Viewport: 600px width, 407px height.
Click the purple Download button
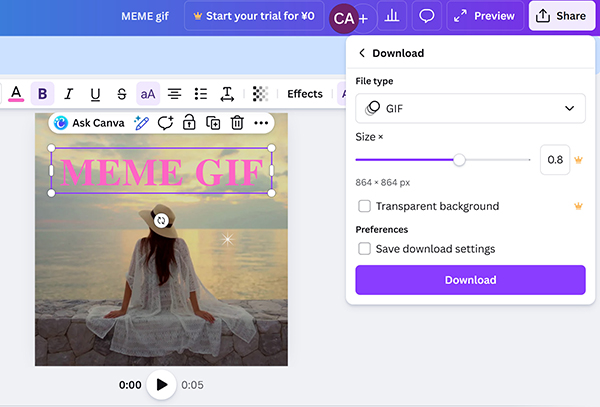pos(470,280)
